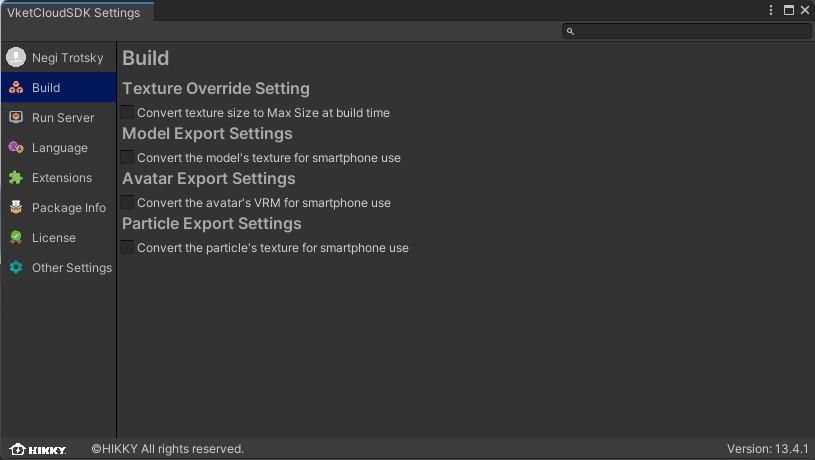
Task: Click inside the settings search field
Action: point(690,31)
